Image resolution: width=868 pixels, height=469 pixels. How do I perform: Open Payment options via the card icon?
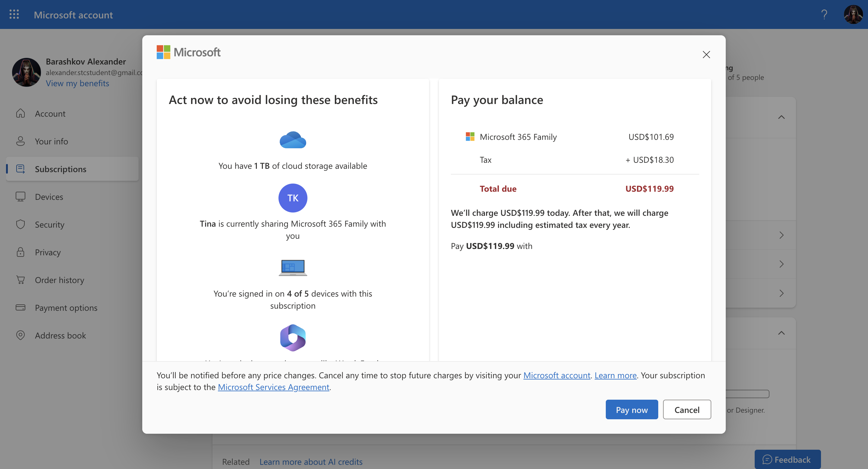[20, 308]
